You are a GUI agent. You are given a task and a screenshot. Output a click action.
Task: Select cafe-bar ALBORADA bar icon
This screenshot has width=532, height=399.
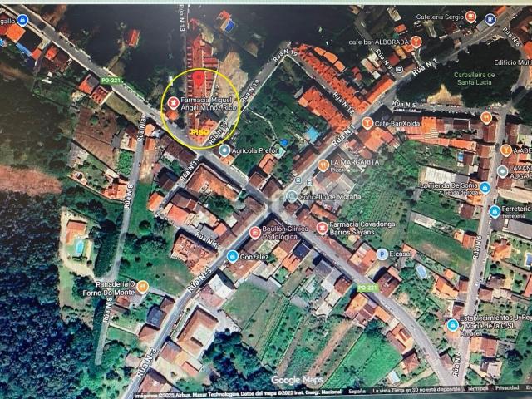(416, 42)
